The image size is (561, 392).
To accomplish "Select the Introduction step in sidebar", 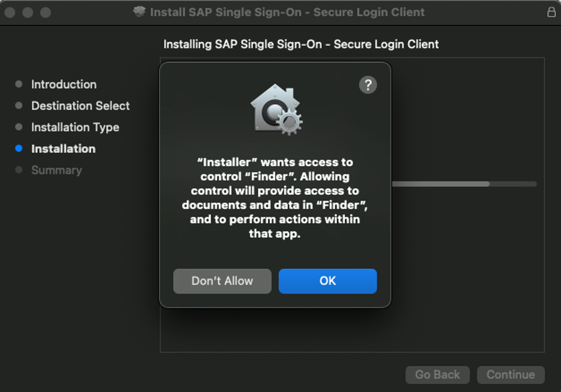I will (64, 85).
